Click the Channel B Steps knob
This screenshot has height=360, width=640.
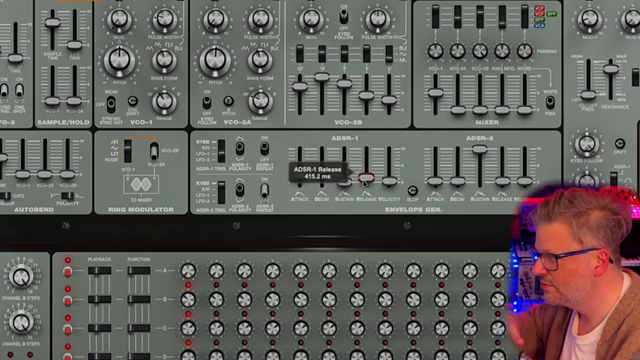click(x=21, y=277)
